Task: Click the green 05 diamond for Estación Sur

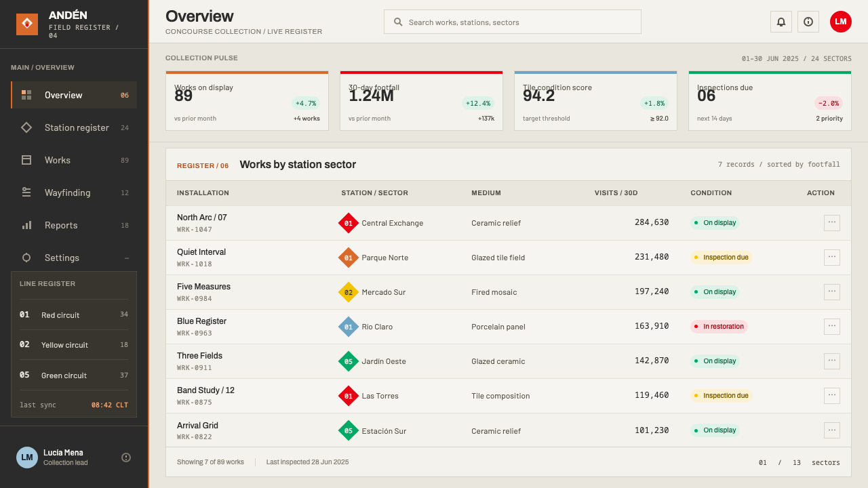Action: tap(348, 430)
